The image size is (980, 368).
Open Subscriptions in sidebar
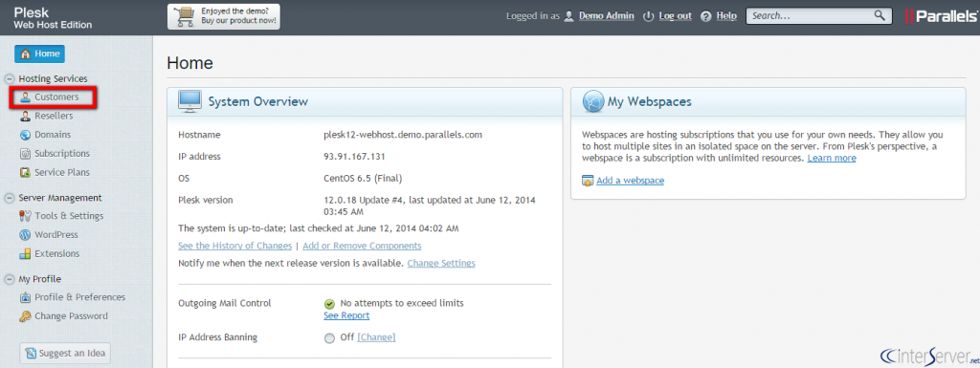point(62,154)
